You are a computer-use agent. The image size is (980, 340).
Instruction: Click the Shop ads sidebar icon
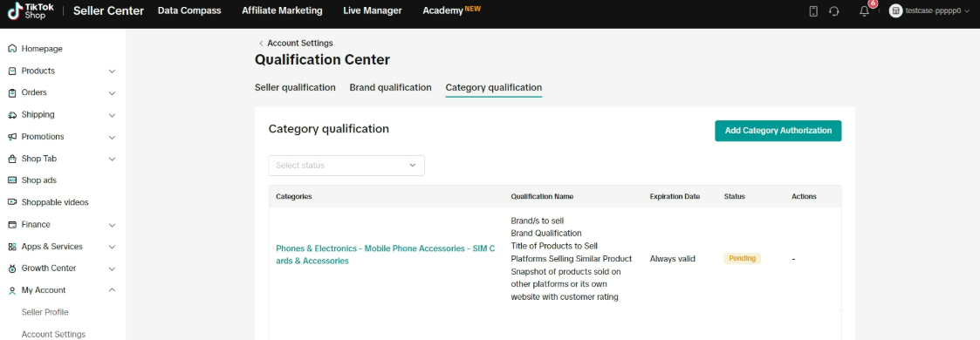point(12,180)
